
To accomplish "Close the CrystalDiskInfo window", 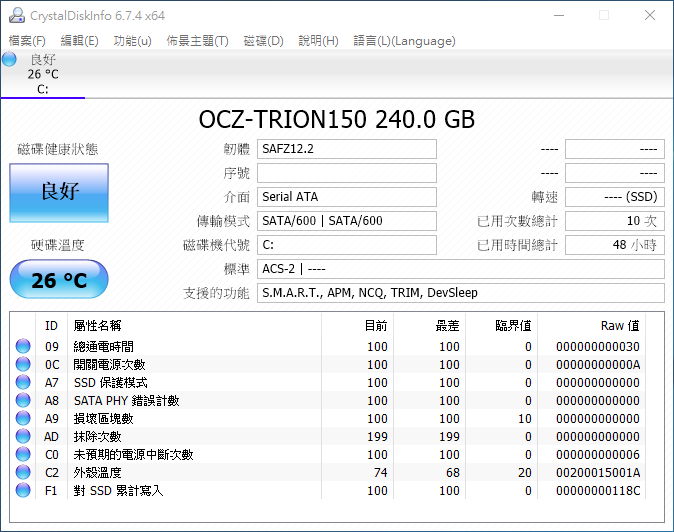I will pos(650,15).
